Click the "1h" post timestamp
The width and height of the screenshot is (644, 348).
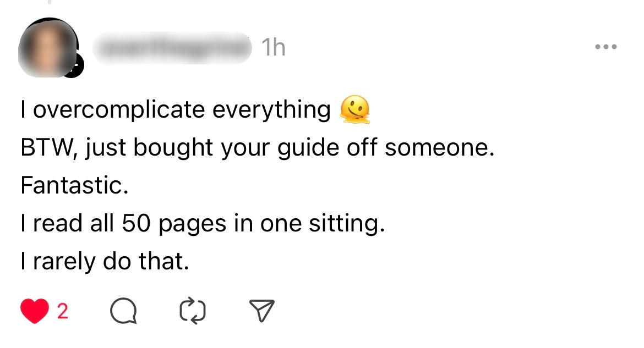(274, 48)
